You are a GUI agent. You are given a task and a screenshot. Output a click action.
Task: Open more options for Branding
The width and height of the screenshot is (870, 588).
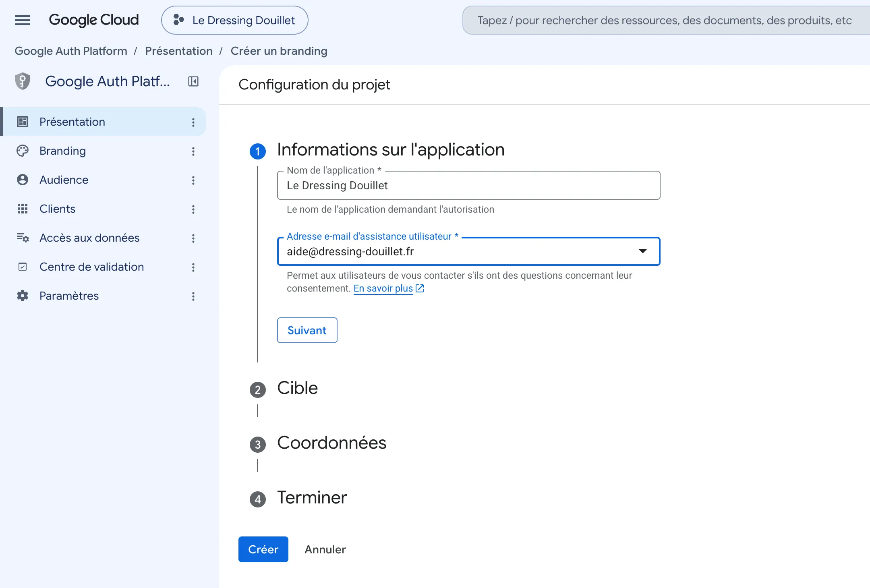pos(193,151)
